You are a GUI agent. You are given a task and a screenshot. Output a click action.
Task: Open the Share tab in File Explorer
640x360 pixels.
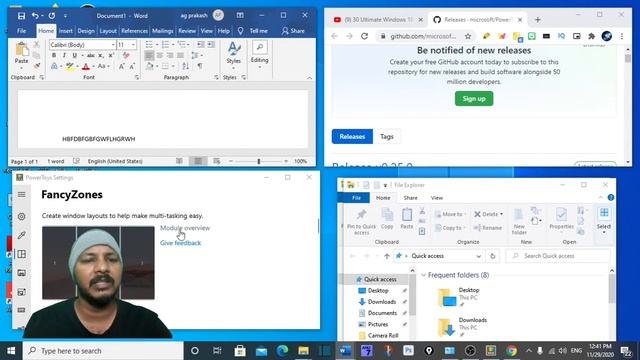coord(410,198)
